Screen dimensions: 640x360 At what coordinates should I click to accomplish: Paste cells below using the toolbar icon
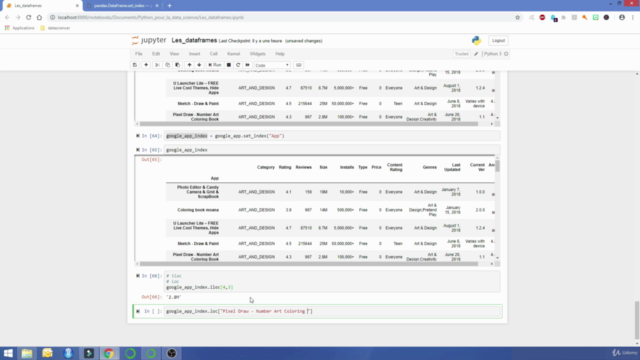[177, 65]
